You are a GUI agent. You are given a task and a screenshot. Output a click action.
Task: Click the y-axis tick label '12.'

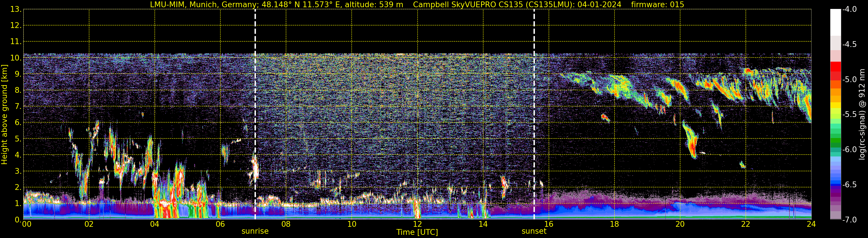point(16,26)
